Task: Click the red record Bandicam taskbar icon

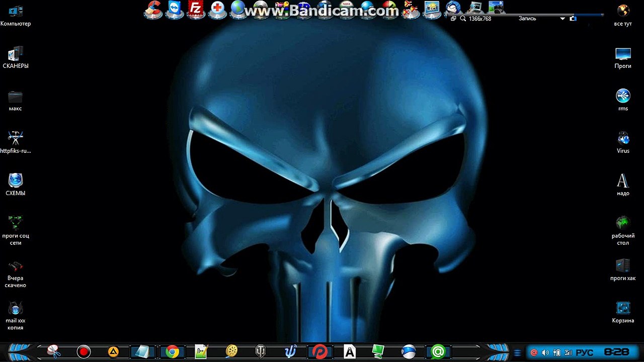Action: coord(84,351)
